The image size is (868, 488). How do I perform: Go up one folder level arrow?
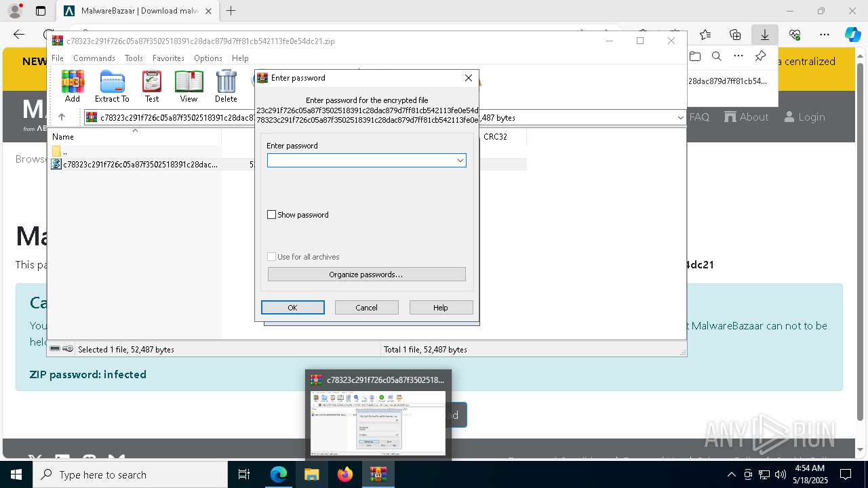pos(62,117)
